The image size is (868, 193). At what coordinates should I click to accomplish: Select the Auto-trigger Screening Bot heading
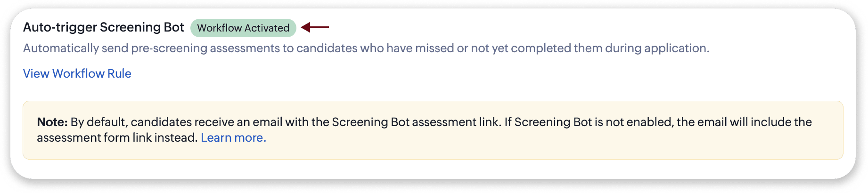click(x=103, y=27)
